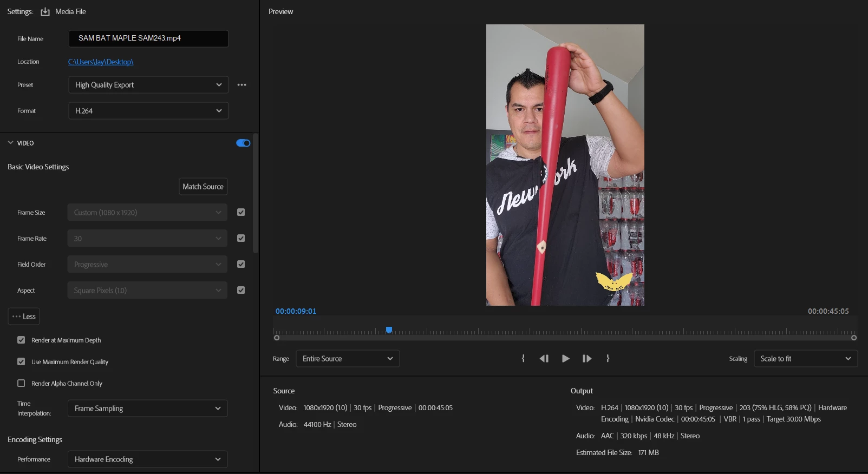The image size is (868, 474).
Task: Click the Estimated File Size value 171 MB
Action: (649, 453)
